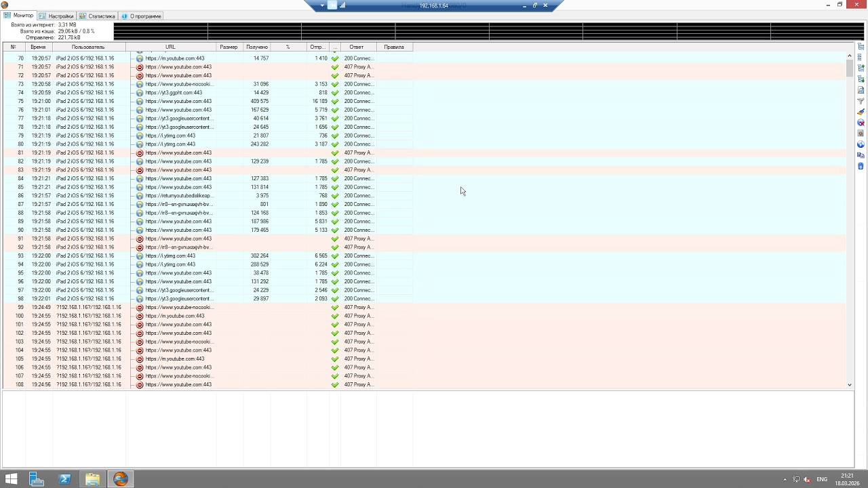
Task: Click the ENG language indicator
Action: (x=822, y=479)
